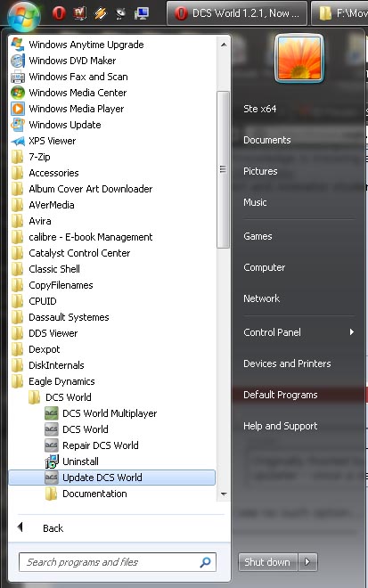Launch Windows DVD Maker icon
This screenshot has width=368, height=588.
coord(18,61)
